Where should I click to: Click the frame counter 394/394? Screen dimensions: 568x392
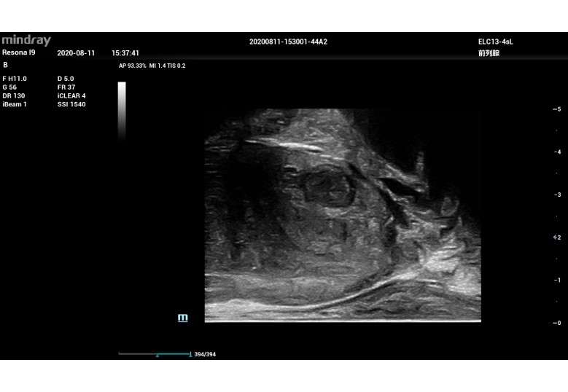[x=205, y=354]
